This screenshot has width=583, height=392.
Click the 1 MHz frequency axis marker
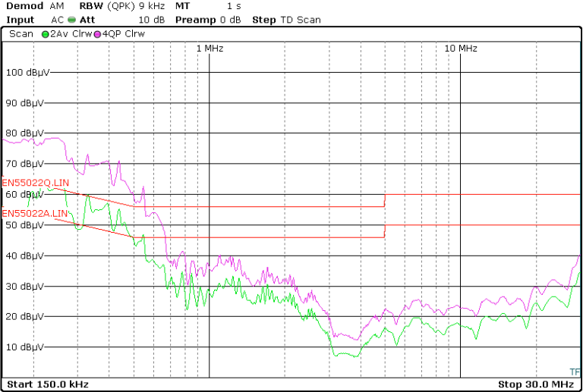(210, 48)
